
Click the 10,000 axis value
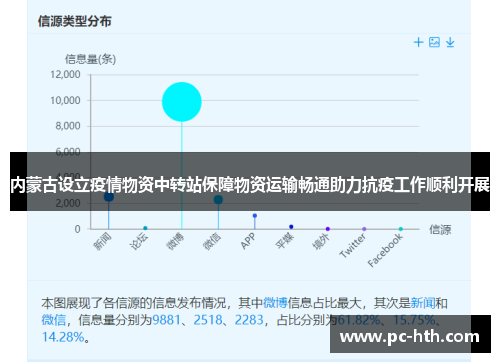tap(65, 100)
